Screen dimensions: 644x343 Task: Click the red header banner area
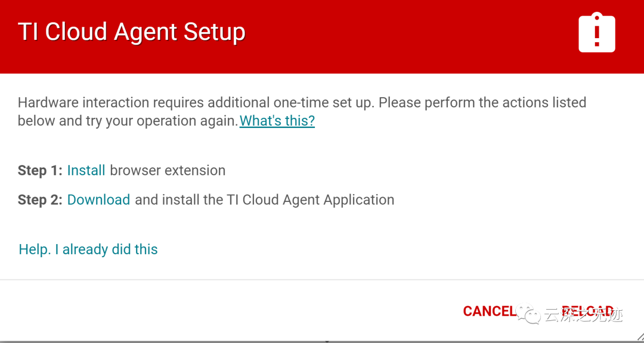322,37
